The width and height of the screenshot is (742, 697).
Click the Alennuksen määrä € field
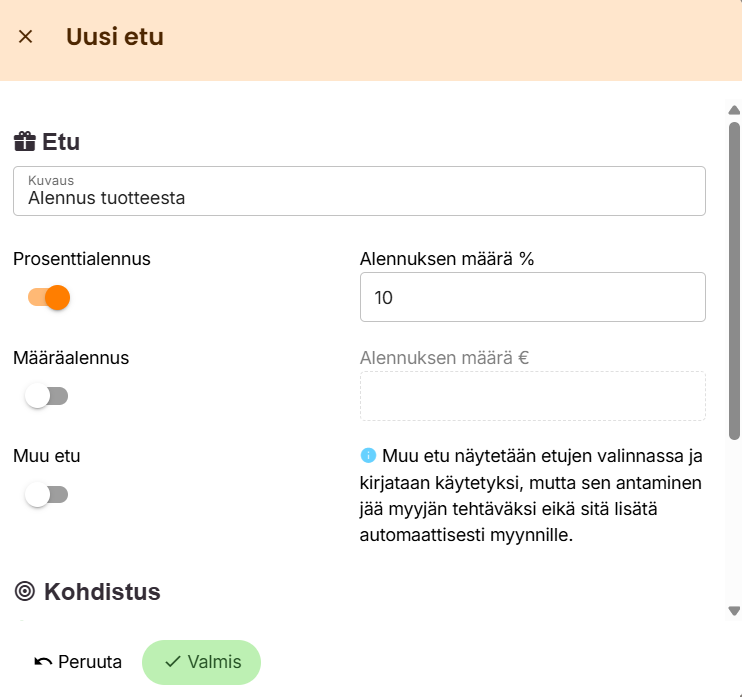tap(532, 396)
